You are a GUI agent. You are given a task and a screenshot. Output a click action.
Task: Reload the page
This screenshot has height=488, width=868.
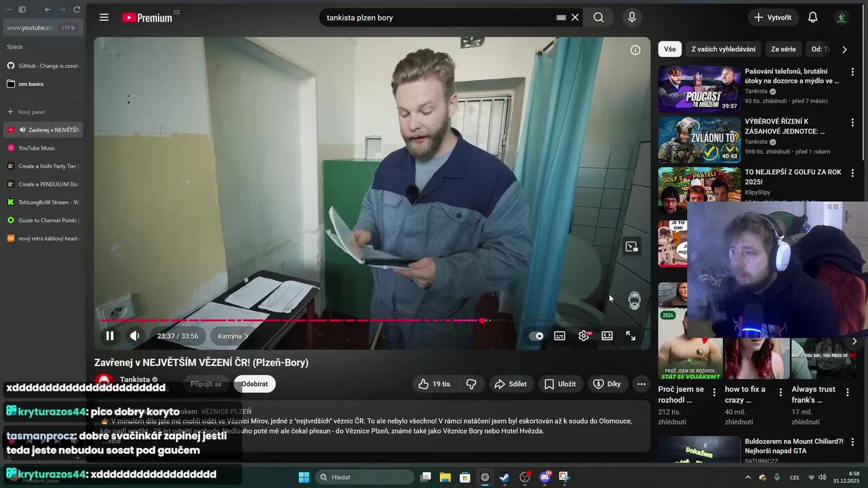click(x=77, y=9)
